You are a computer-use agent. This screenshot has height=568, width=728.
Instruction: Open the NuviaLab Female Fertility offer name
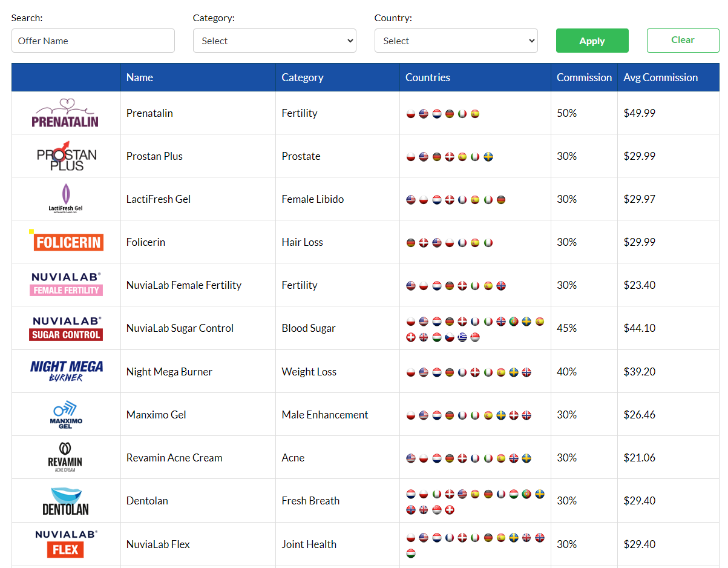[184, 285]
